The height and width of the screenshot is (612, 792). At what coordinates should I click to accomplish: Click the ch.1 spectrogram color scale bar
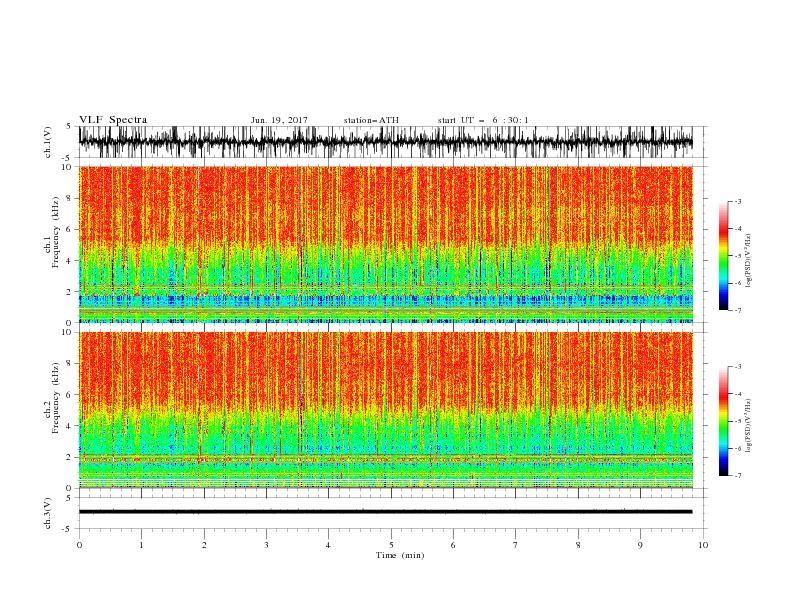pos(723,256)
